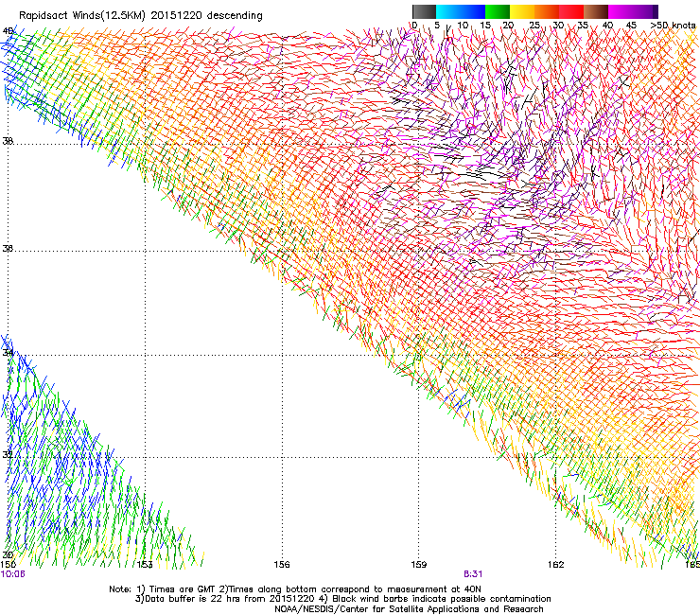Image resolution: width=700 pixels, height=615 pixels.
Task: Click the '>50 knots' legend label
Action: (673, 25)
